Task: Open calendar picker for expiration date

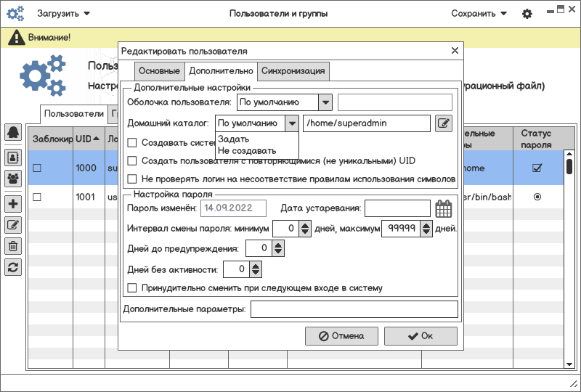Action: point(444,209)
